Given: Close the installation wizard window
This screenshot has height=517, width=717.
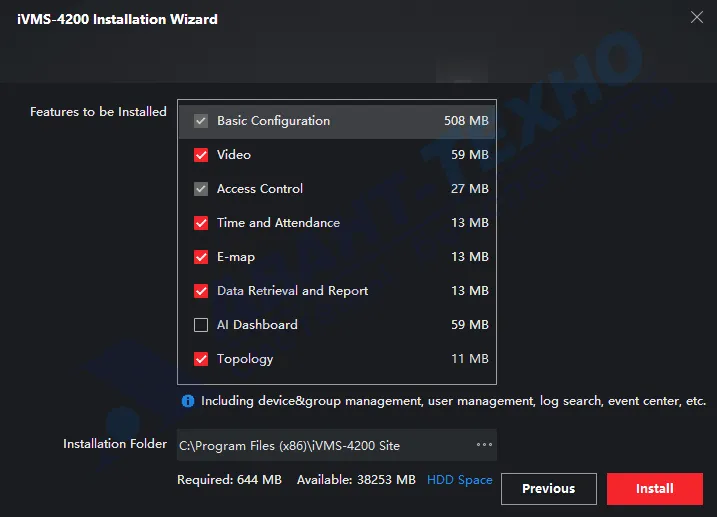Looking at the screenshot, I should click(x=697, y=16).
